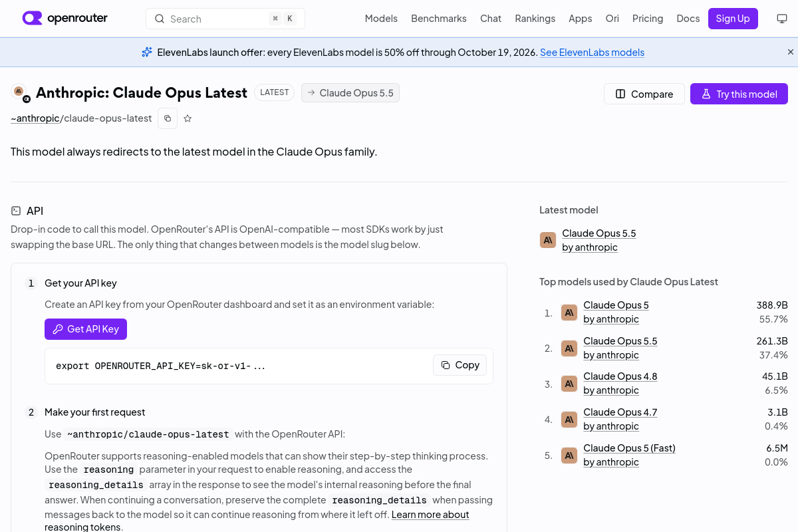Favorite the model with the star icon
The image size is (798, 532).
click(188, 118)
